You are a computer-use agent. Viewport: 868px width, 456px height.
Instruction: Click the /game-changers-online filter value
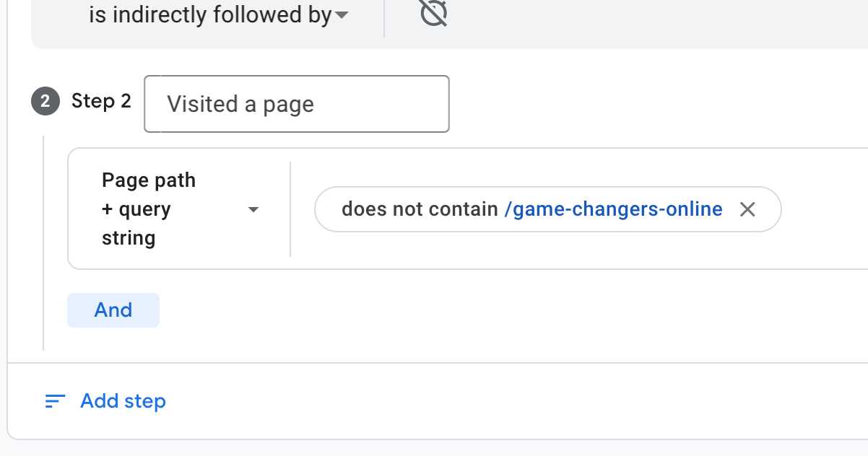pyautogui.click(x=614, y=209)
